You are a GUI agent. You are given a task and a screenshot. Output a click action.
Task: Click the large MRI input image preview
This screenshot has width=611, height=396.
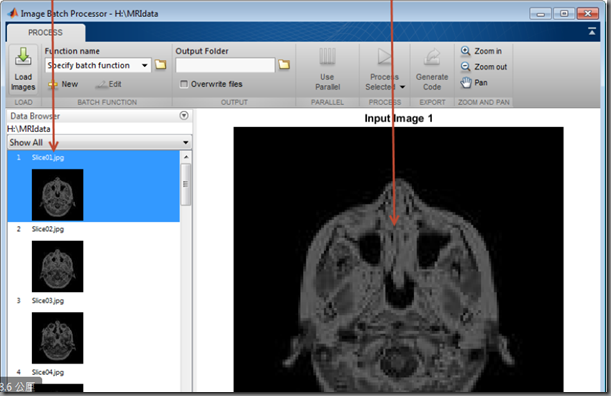click(x=398, y=259)
